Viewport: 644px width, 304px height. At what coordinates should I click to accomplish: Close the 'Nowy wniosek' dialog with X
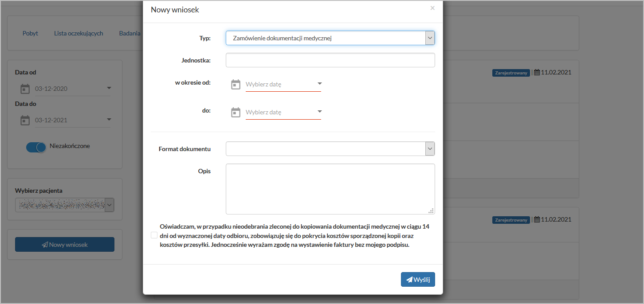point(432,8)
